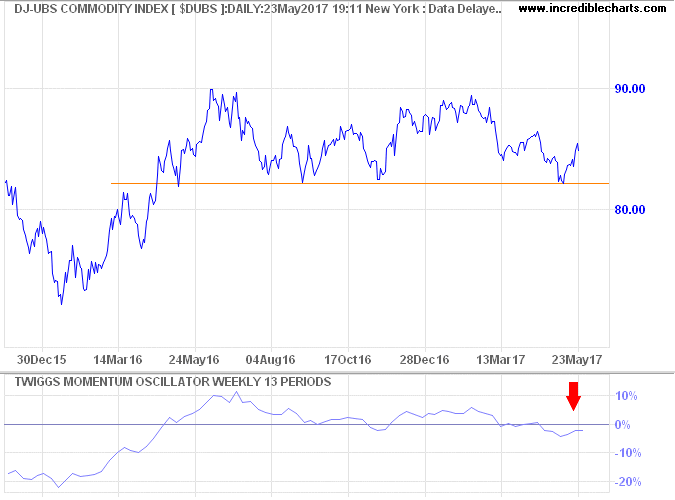Click the -20% oscillator axis label

click(628, 482)
